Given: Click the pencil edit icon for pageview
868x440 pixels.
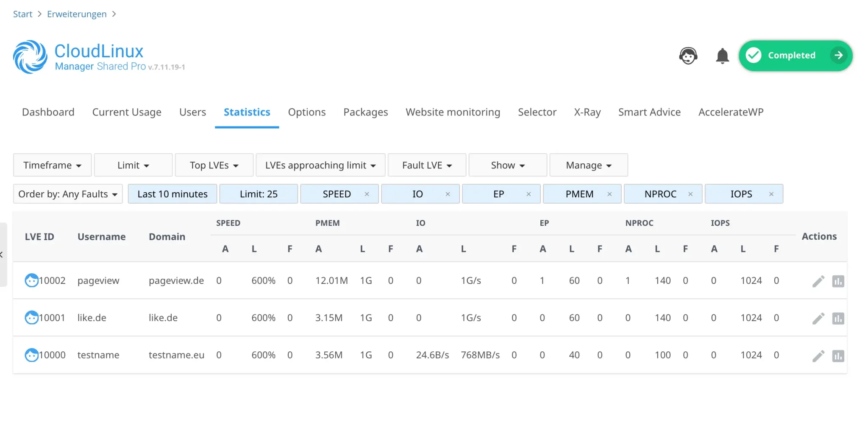Looking at the screenshot, I should pos(818,281).
